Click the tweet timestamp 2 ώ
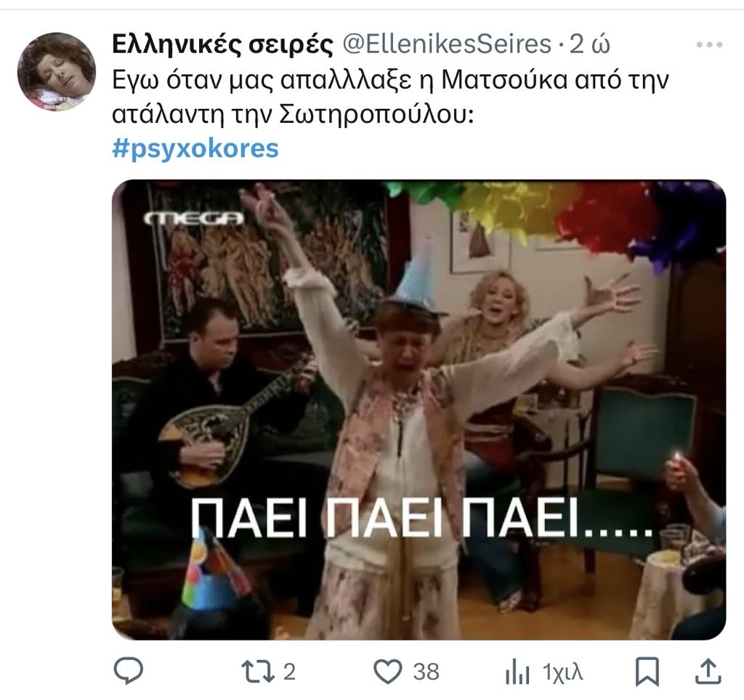 tap(590, 44)
